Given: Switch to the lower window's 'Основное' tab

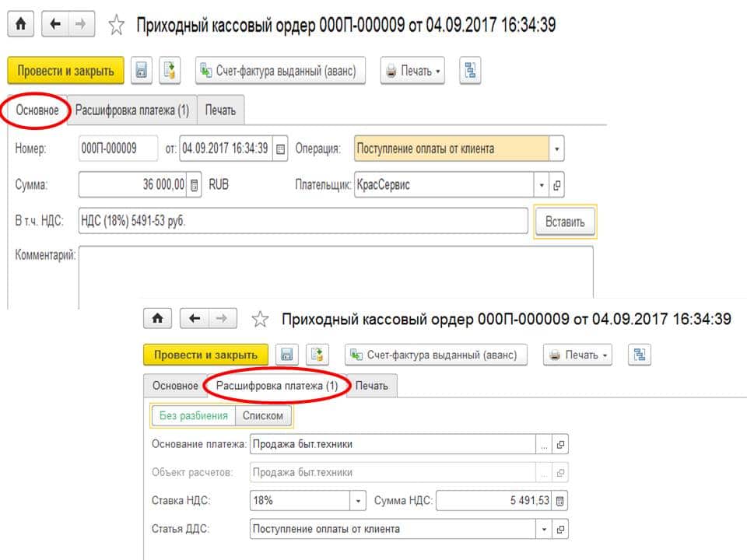Looking at the screenshot, I should coord(175,385).
